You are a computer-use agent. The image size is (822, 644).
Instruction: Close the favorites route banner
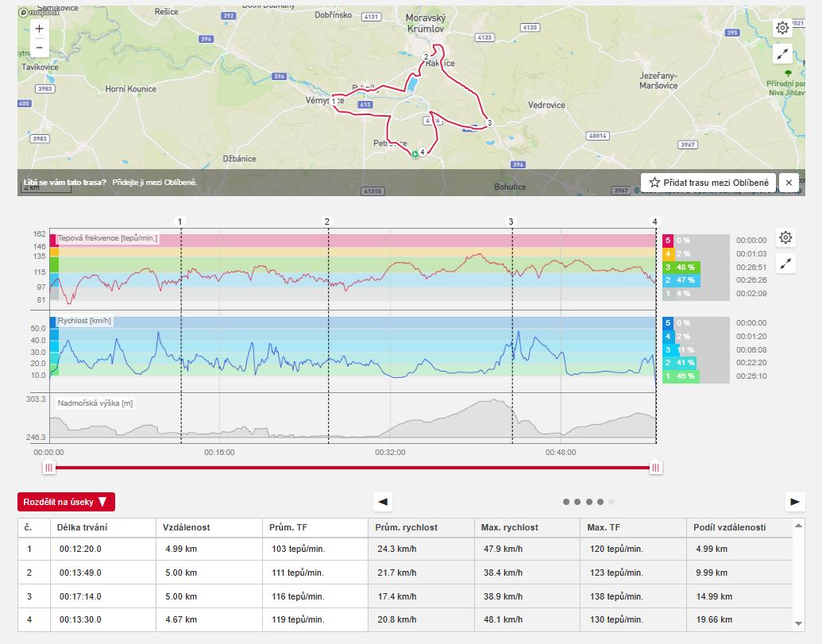point(789,183)
